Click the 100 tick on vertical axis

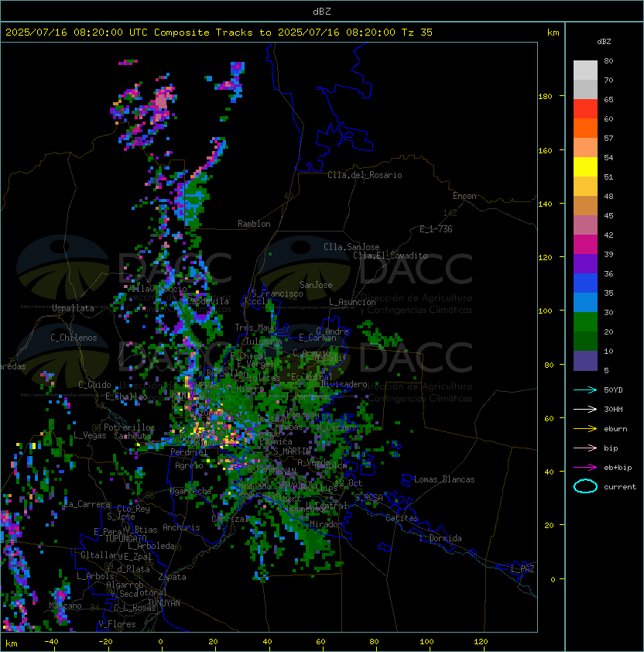[545, 311]
